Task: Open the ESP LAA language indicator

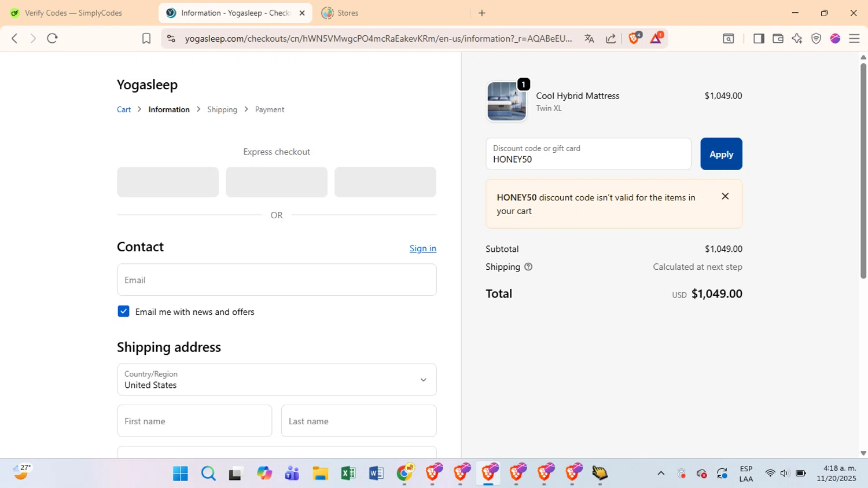Action: [746, 474]
